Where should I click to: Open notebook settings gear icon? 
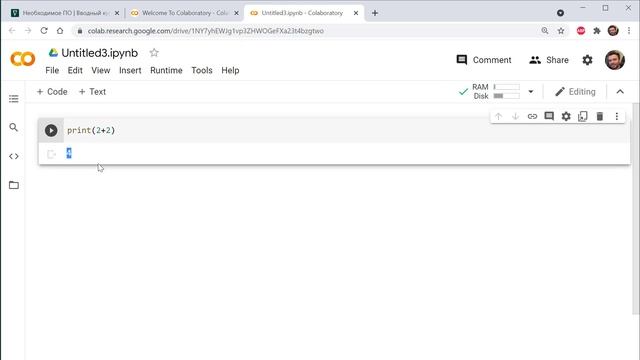click(x=587, y=60)
